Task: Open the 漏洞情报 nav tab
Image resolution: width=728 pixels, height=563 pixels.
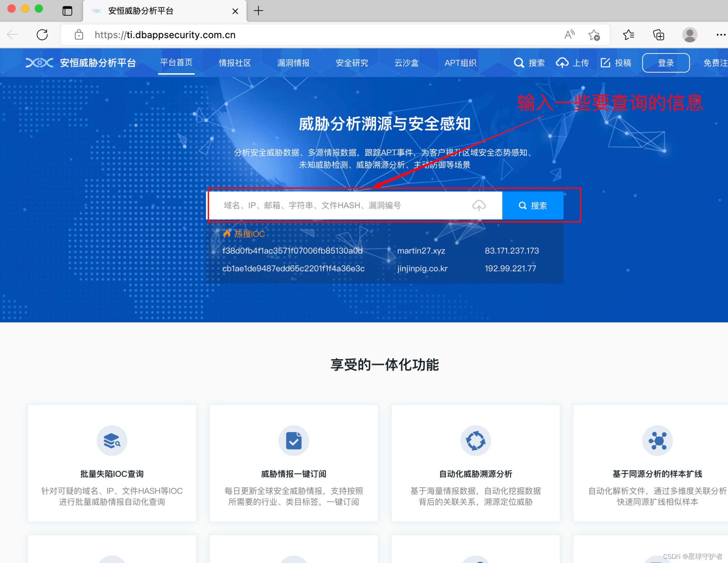Action: pyautogui.click(x=293, y=63)
